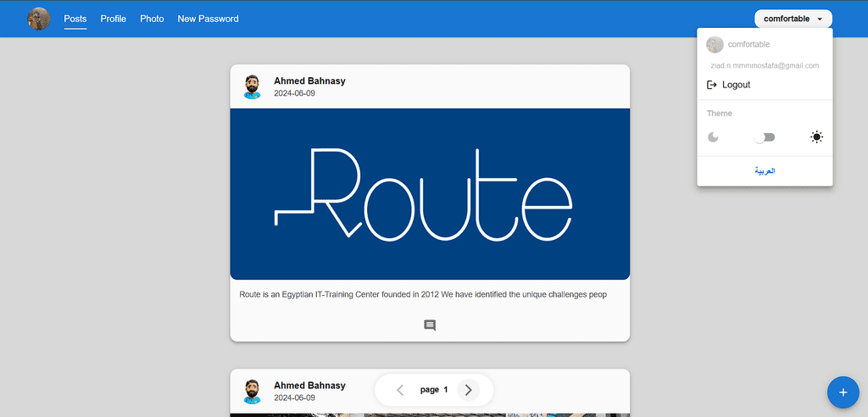Click Ahmed Bahnasy's avatar on second post
Screen dimensions: 868x417
click(x=253, y=392)
